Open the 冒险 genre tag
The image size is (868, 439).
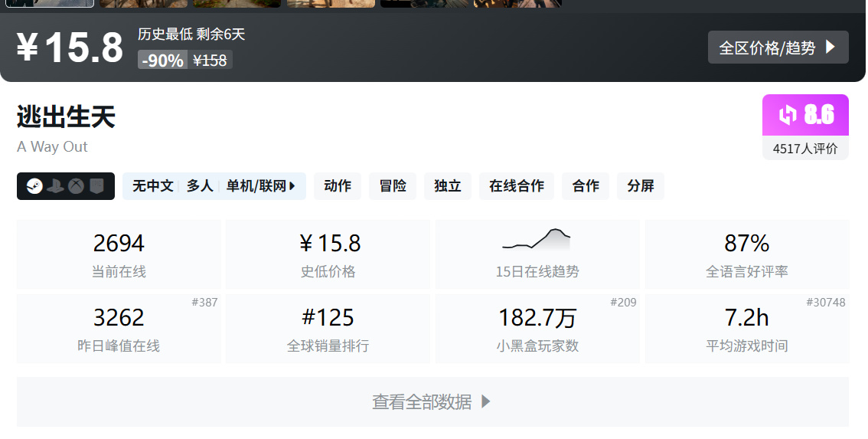[x=393, y=186]
